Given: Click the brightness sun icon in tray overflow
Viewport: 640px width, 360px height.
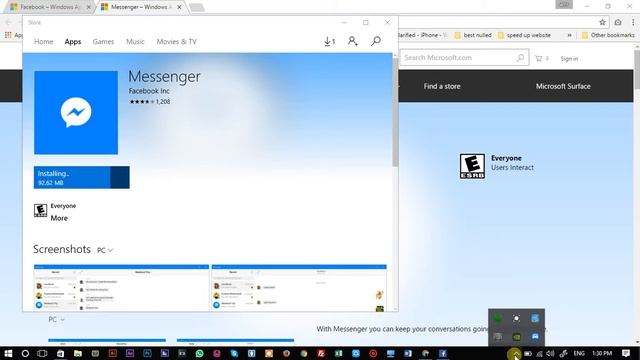Looking at the screenshot, I should [x=516, y=318].
